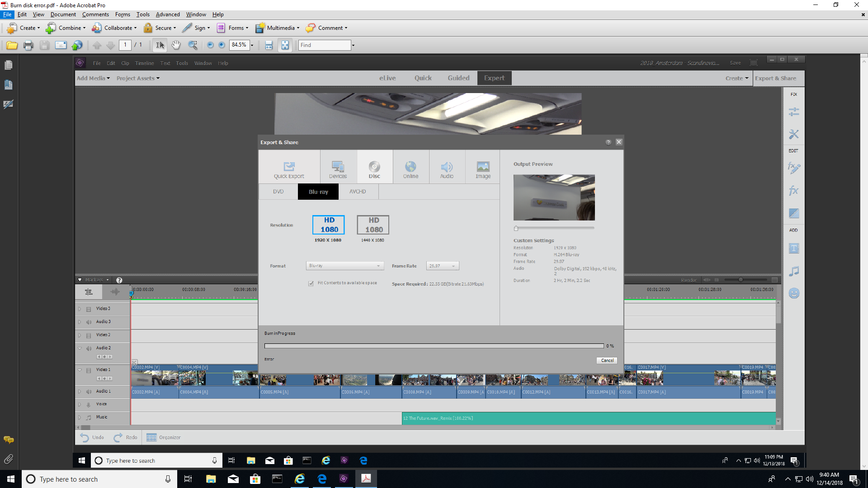Activate the Marquee Zoom tool

pos(193,45)
